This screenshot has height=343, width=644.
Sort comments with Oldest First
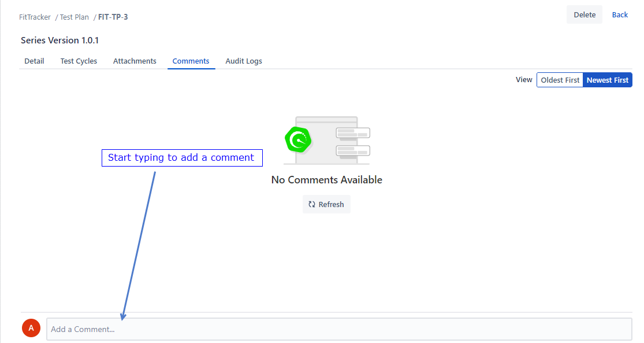click(560, 80)
